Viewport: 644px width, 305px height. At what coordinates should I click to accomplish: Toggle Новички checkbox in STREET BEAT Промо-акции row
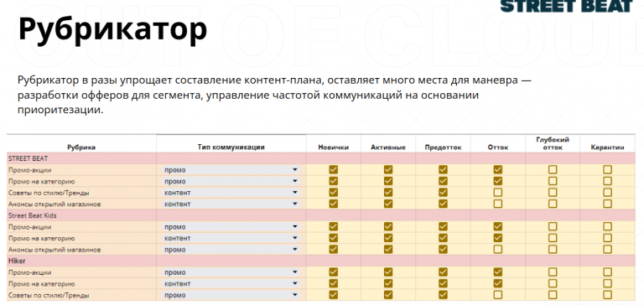coord(334,169)
